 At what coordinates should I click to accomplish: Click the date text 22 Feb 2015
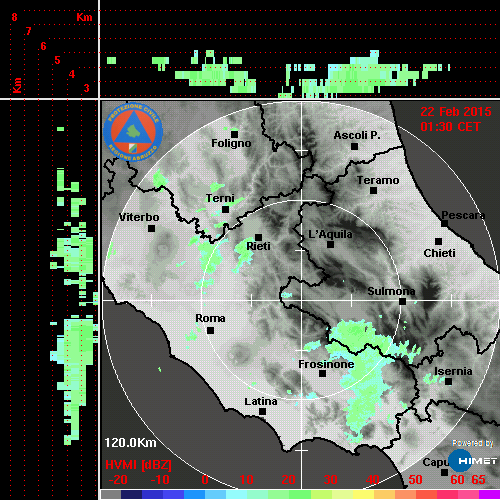click(x=456, y=112)
